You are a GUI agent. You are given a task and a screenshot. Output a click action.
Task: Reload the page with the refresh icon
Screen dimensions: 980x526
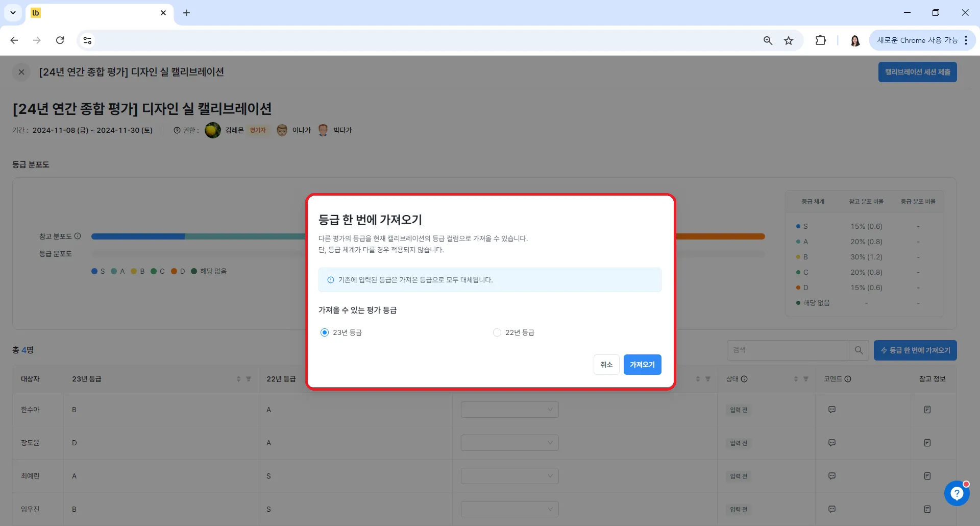pyautogui.click(x=60, y=40)
